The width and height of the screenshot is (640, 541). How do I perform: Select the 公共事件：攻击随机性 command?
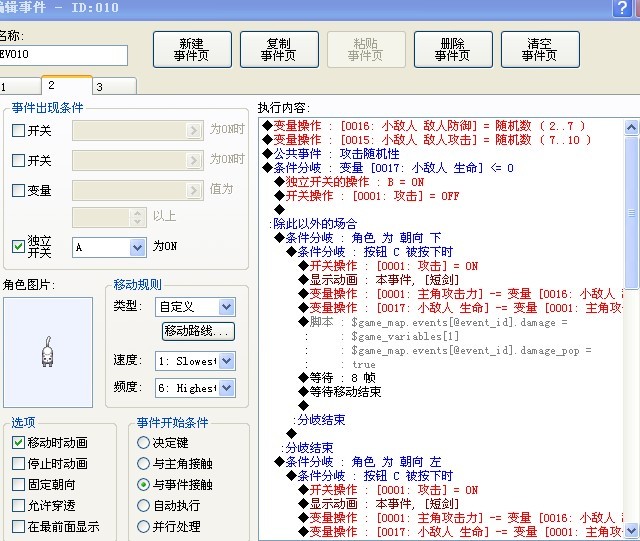coord(331,154)
